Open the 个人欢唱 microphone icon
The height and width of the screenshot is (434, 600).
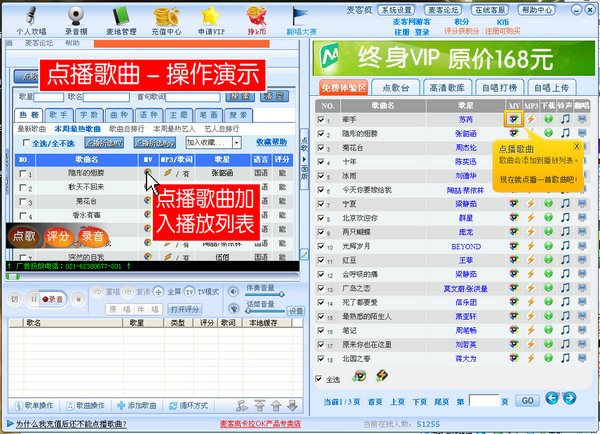click(29, 17)
